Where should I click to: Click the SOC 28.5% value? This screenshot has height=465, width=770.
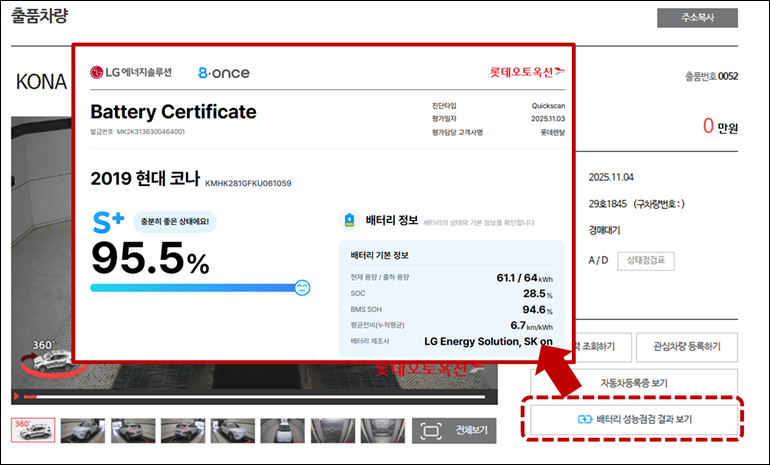538,294
